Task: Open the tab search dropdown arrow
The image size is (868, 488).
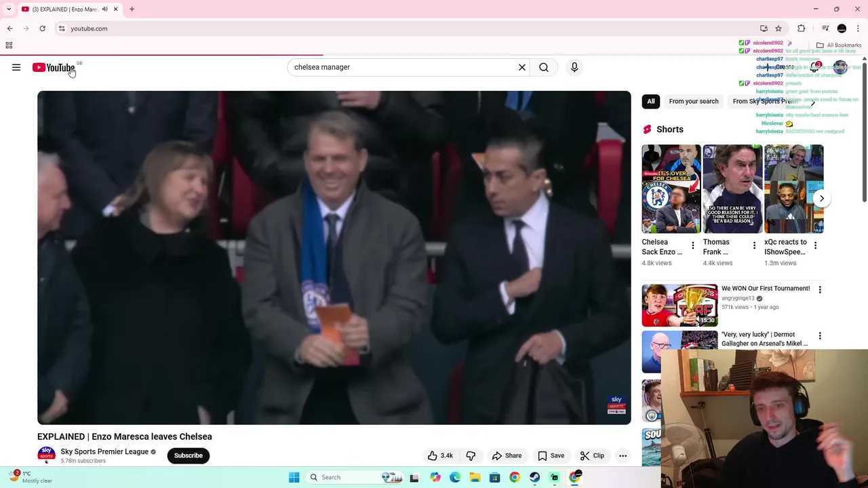Action: point(9,9)
